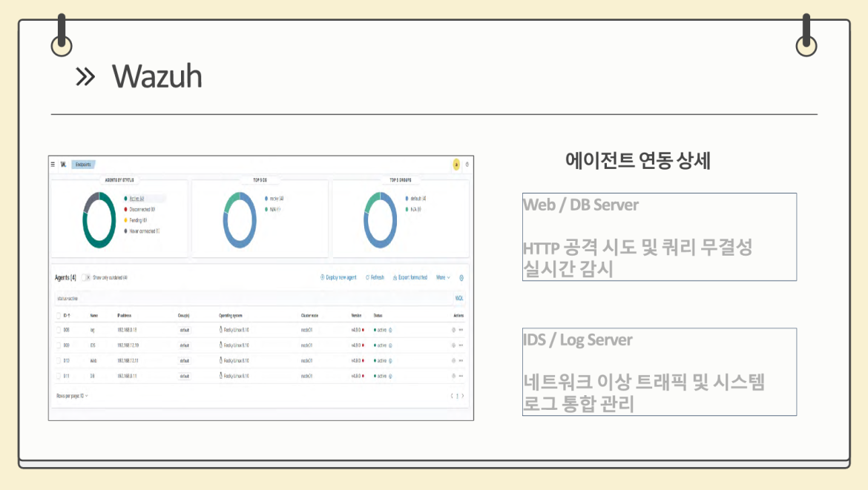
Task: Click the Name column header
Action: click(x=94, y=316)
